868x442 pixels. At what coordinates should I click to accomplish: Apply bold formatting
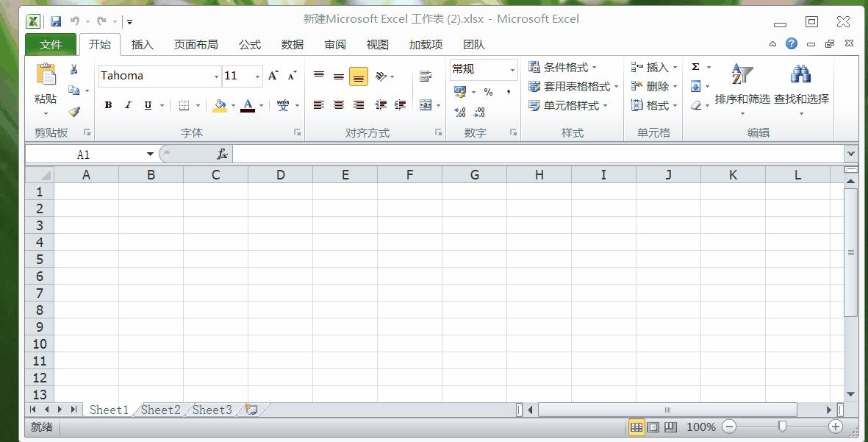(x=107, y=104)
